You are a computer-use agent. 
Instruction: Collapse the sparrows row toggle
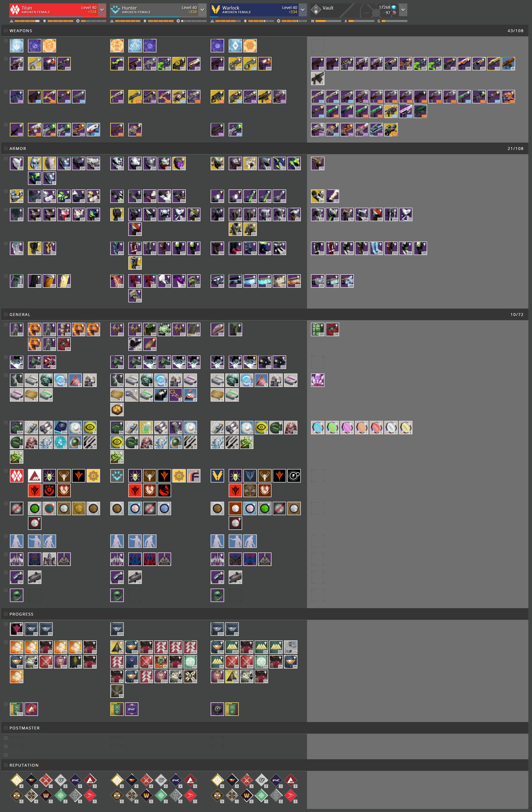pos(6,572)
